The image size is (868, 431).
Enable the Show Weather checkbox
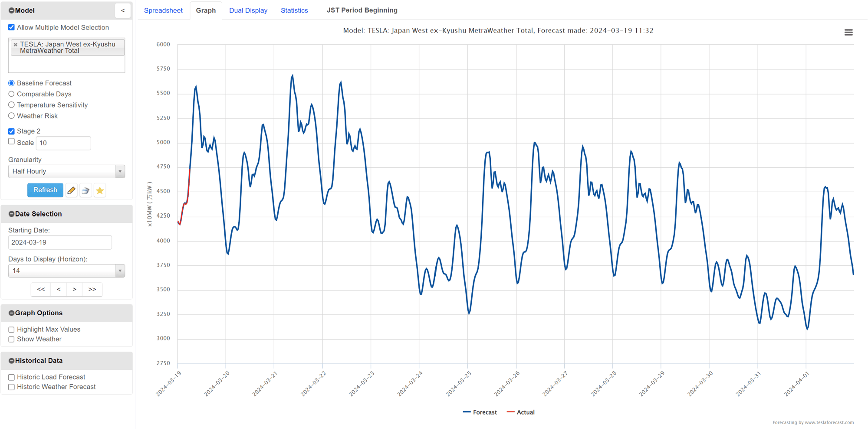pyautogui.click(x=11, y=340)
